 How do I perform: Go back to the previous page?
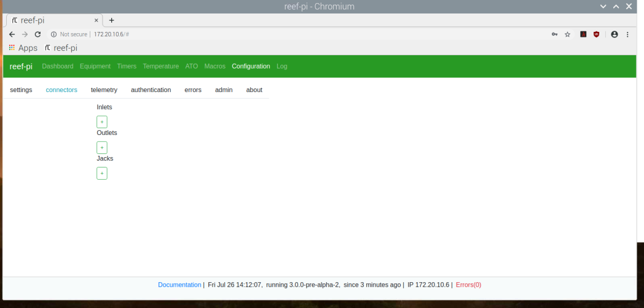12,34
